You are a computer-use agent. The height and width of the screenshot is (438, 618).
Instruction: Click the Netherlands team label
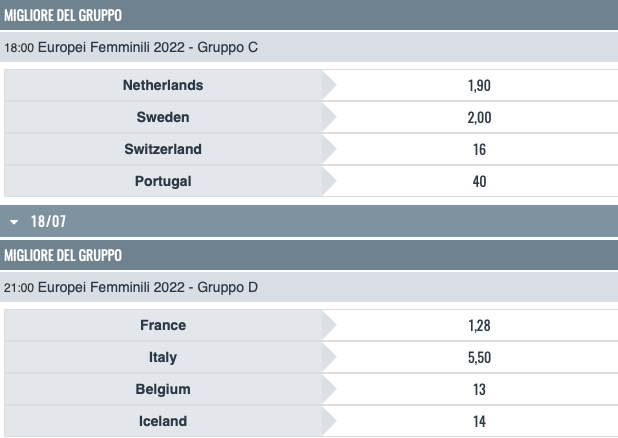click(163, 86)
